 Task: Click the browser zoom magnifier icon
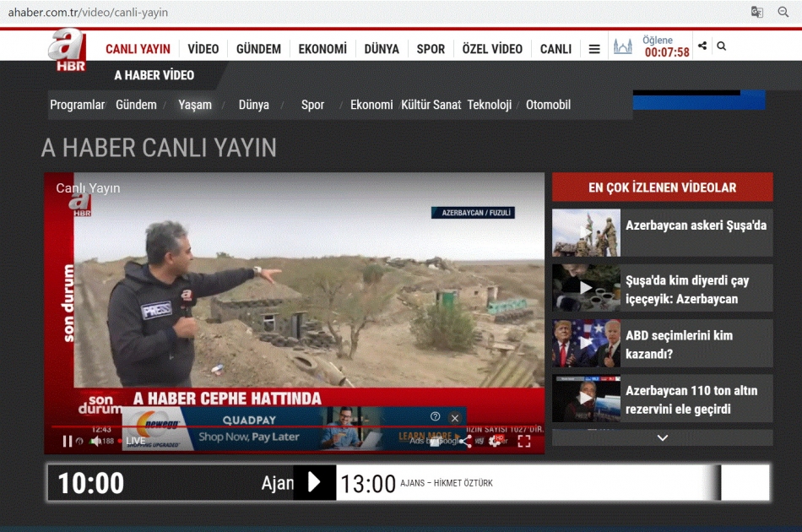(x=783, y=12)
